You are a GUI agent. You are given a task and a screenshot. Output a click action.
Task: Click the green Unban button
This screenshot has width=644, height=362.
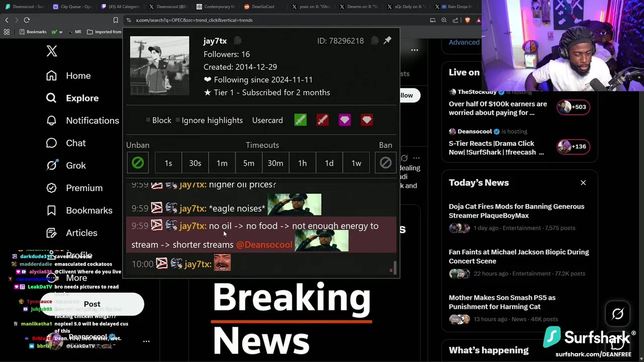click(x=137, y=163)
